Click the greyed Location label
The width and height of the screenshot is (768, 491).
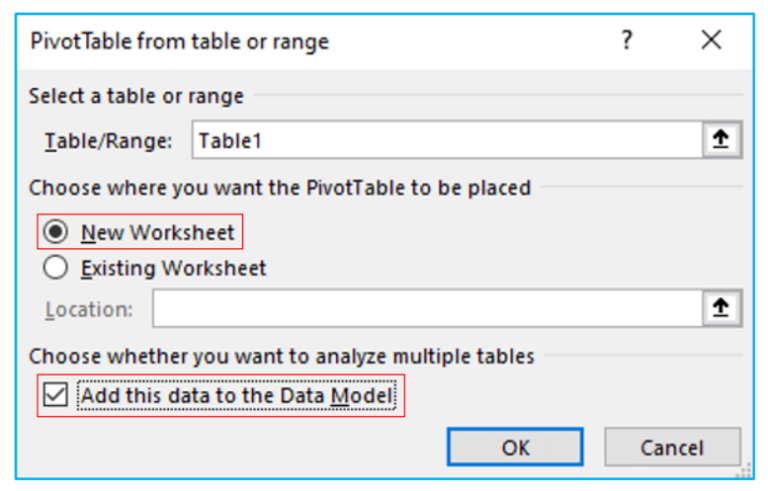click(89, 310)
